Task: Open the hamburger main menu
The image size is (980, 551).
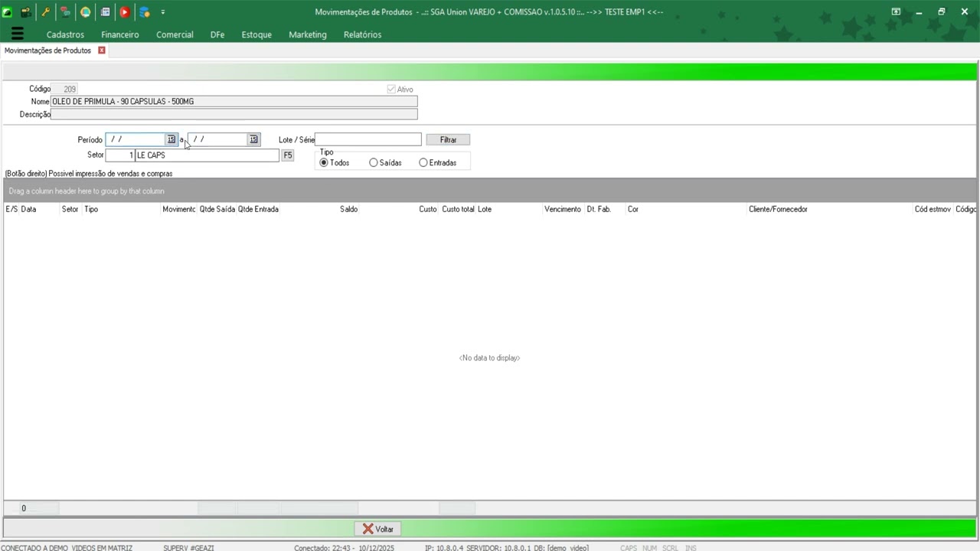Action: click(18, 34)
